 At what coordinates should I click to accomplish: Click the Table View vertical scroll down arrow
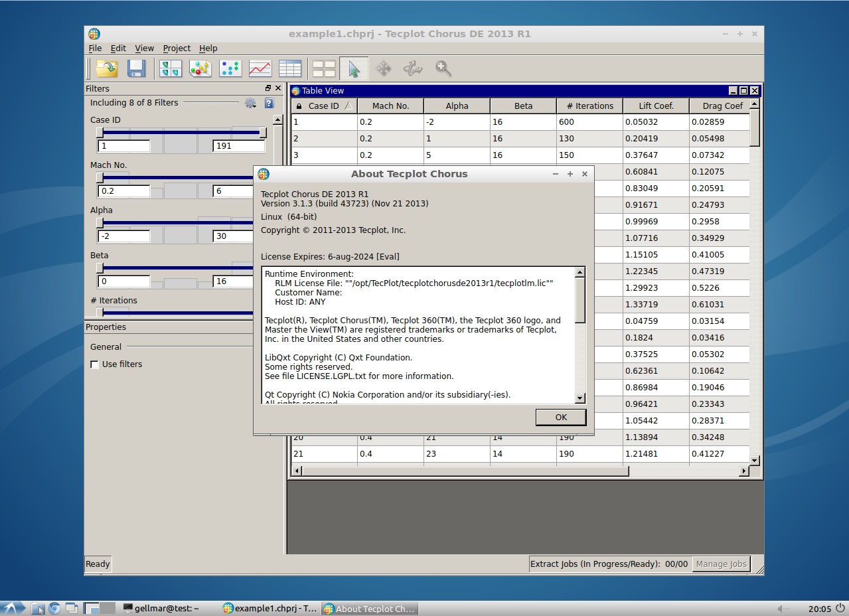755,460
